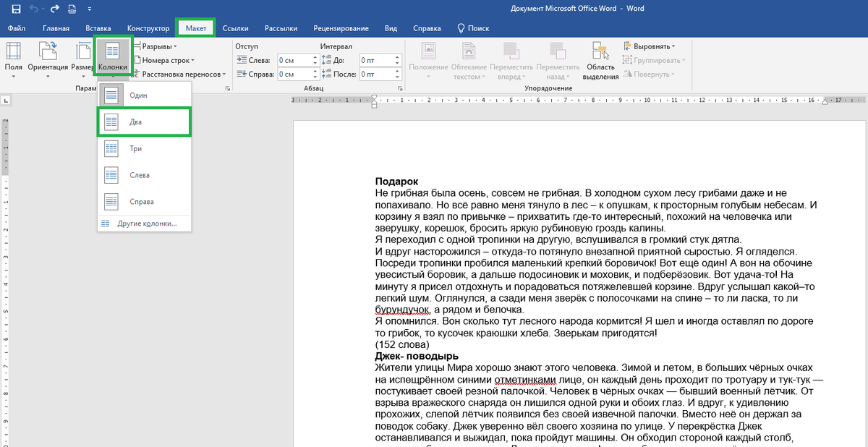The height and width of the screenshot is (447, 868).
Task: Open the Рассылки ribbon tab
Action: coord(281,28)
